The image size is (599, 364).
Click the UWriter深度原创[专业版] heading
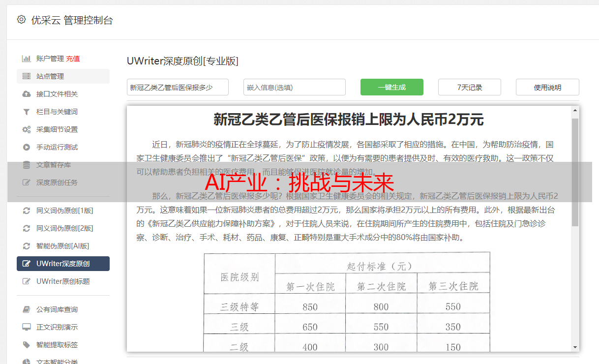[x=182, y=61]
